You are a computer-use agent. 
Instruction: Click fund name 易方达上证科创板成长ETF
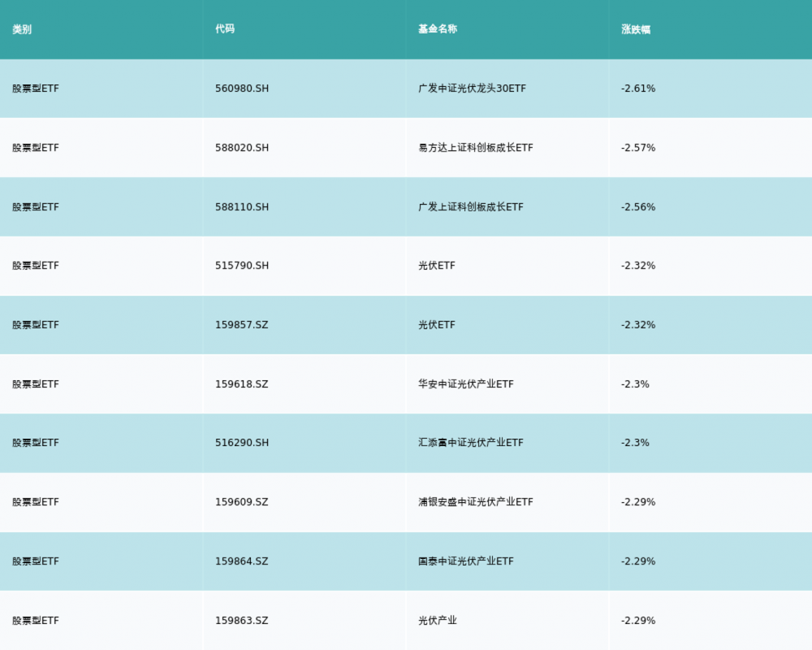[x=476, y=148]
